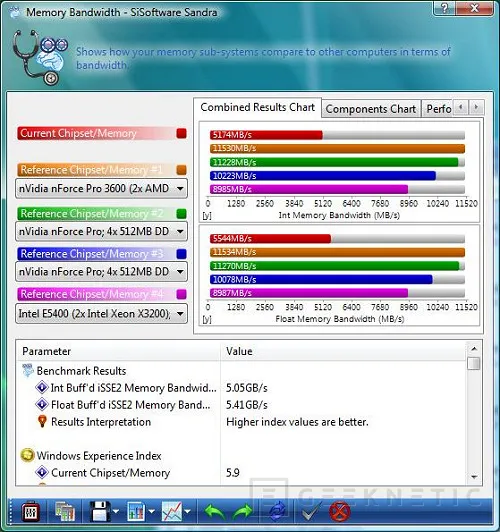The width and height of the screenshot is (500, 532).
Task: Click the 5.9 Windows Experience value
Action: [233, 473]
